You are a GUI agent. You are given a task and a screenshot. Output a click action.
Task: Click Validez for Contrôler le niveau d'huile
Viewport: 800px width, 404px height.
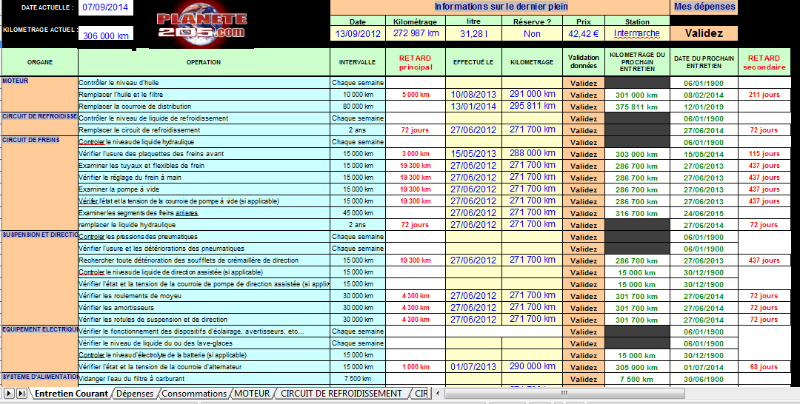pyautogui.click(x=583, y=82)
